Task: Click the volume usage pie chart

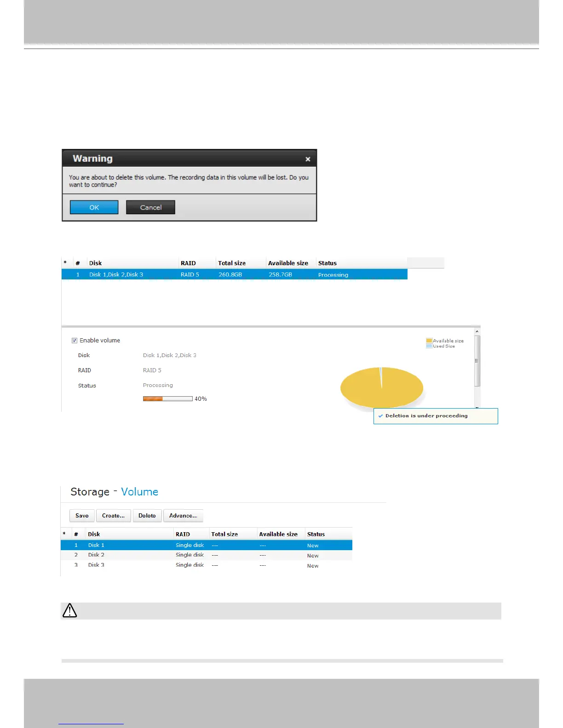Action: pos(382,387)
